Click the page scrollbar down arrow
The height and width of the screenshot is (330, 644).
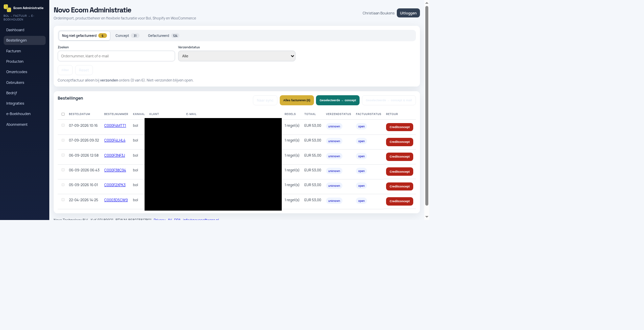(x=427, y=217)
